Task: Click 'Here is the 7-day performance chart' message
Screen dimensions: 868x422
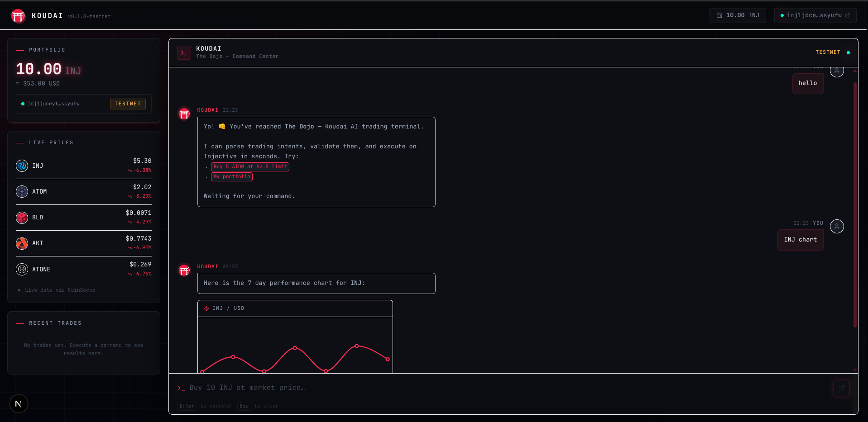Action: (316, 283)
